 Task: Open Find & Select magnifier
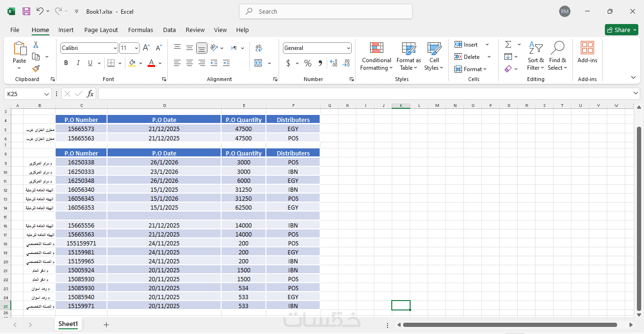pyautogui.click(x=558, y=56)
